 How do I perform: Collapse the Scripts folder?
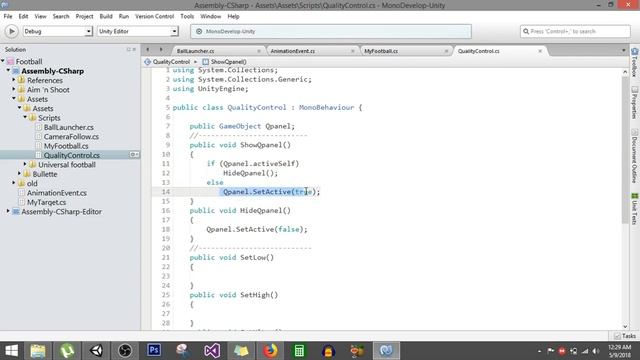coord(25,118)
